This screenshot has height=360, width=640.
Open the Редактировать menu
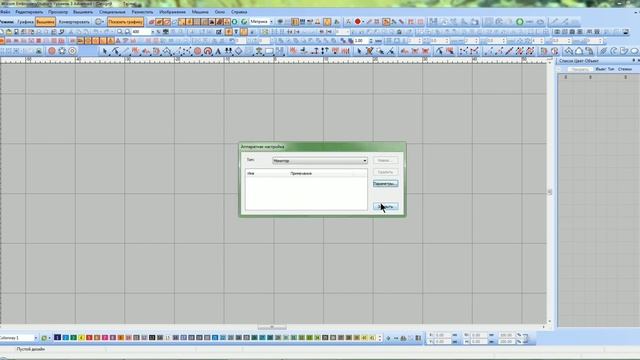point(29,12)
